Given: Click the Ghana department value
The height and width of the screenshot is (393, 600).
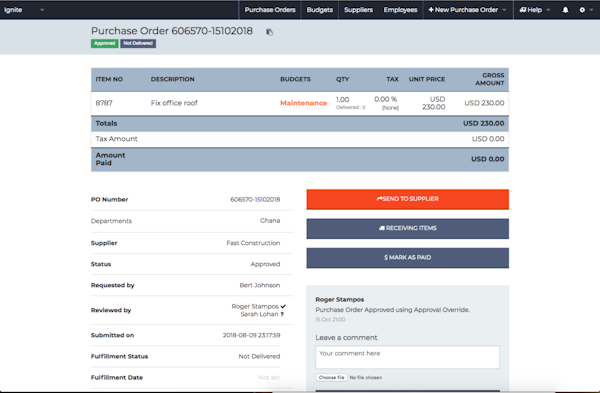Looking at the screenshot, I should (x=270, y=221).
